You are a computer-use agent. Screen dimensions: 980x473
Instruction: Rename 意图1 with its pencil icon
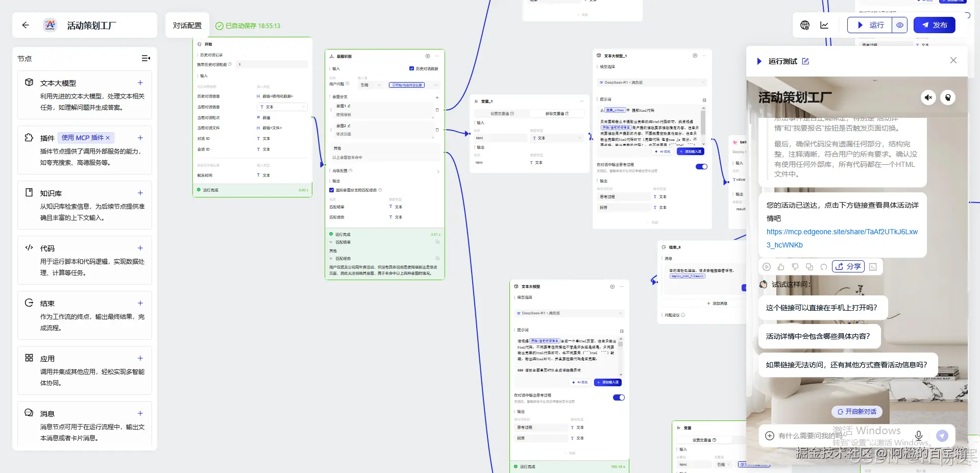(x=349, y=106)
